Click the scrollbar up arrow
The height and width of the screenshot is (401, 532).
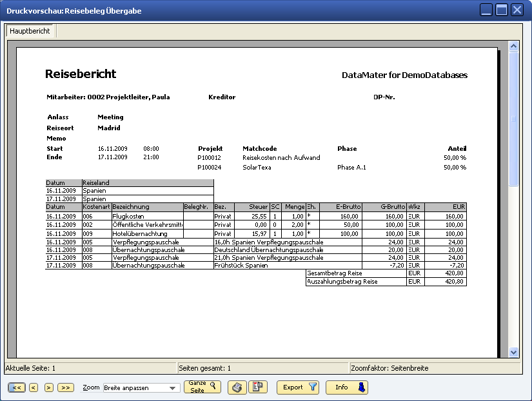[x=514, y=46]
